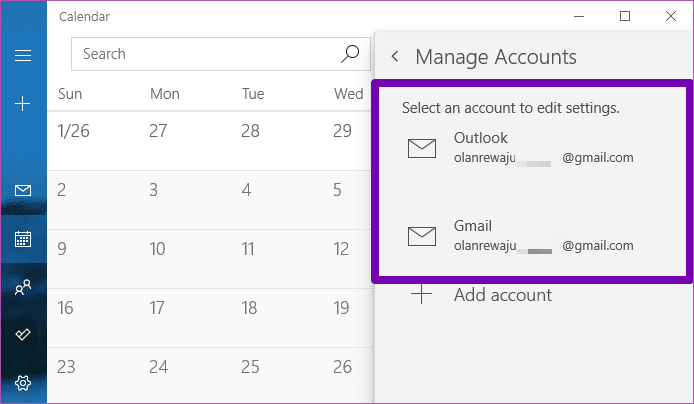This screenshot has width=694, height=404.
Task: Select calendar date 18
Action: 249,308
